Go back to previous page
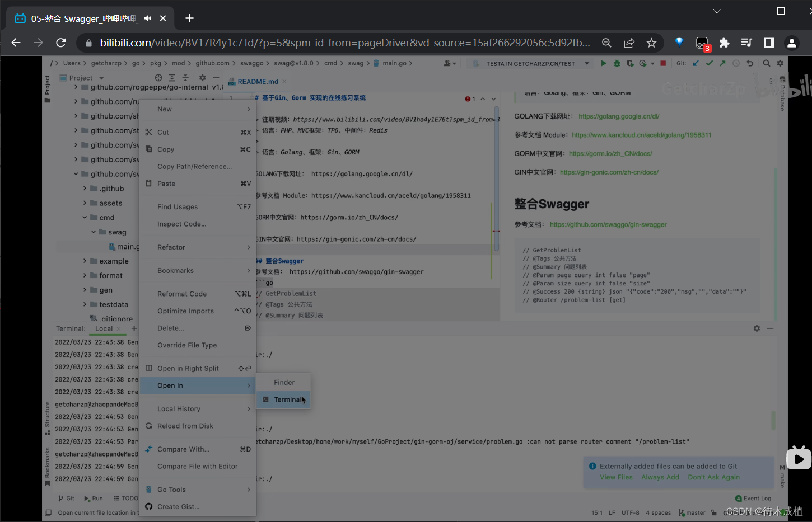 tap(16, 43)
